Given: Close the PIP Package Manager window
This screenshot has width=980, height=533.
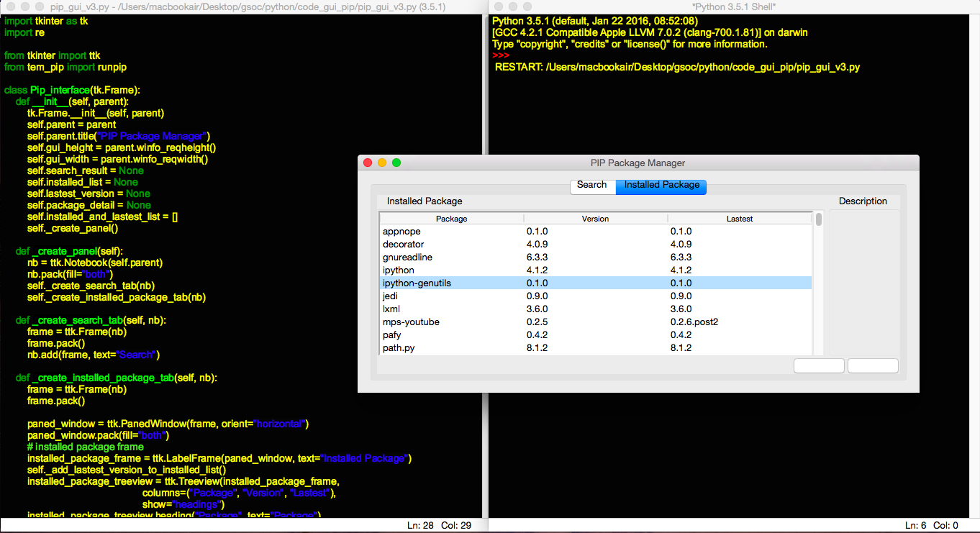Looking at the screenshot, I should pyautogui.click(x=368, y=163).
